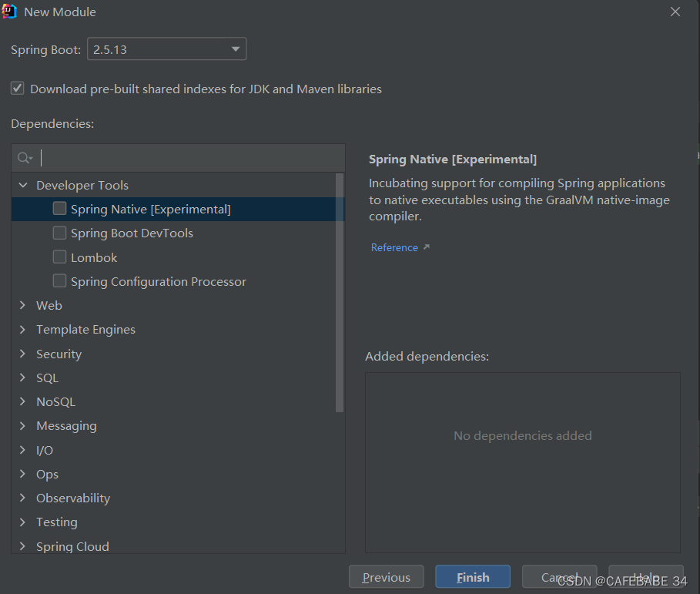
Task: Click the Finish button
Action: tap(472, 576)
